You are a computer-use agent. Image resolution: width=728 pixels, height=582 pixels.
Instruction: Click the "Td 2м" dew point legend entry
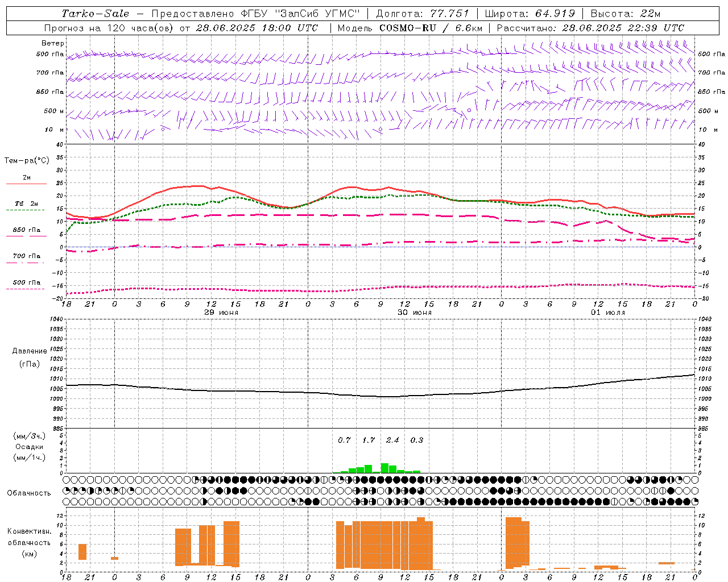(26, 203)
